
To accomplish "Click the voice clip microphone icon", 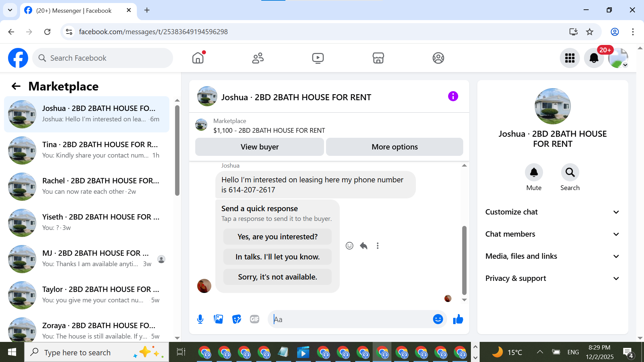I will pyautogui.click(x=200, y=319).
